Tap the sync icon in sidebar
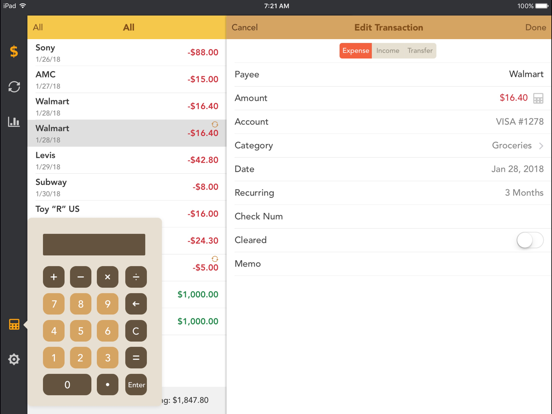This screenshot has width=552, height=414. (x=14, y=87)
